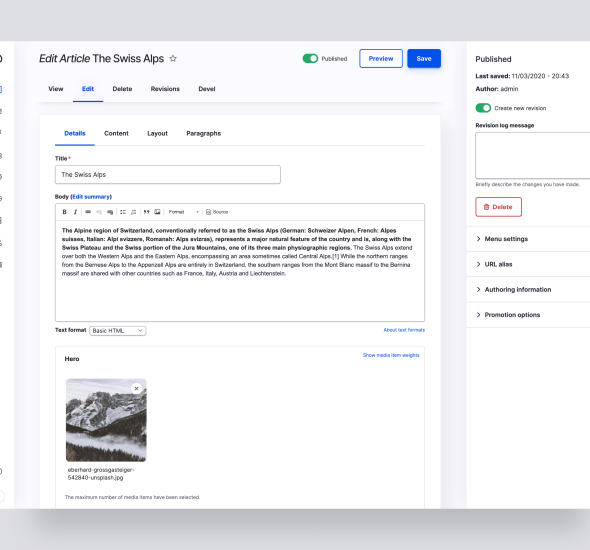Viewport: 590px width, 550px height.
Task: Open the Text format Basic HTML dropdown
Action: pyautogui.click(x=118, y=331)
